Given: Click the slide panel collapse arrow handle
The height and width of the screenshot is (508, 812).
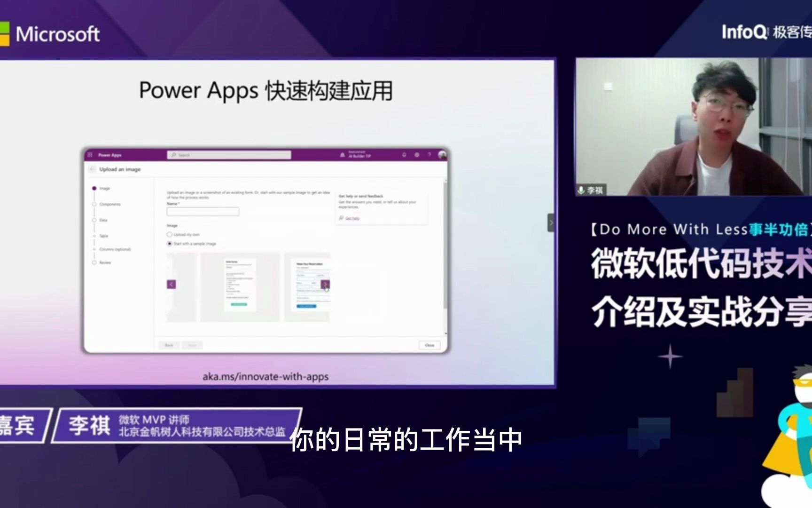Looking at the screenshot, I should [x=551, y=222].
